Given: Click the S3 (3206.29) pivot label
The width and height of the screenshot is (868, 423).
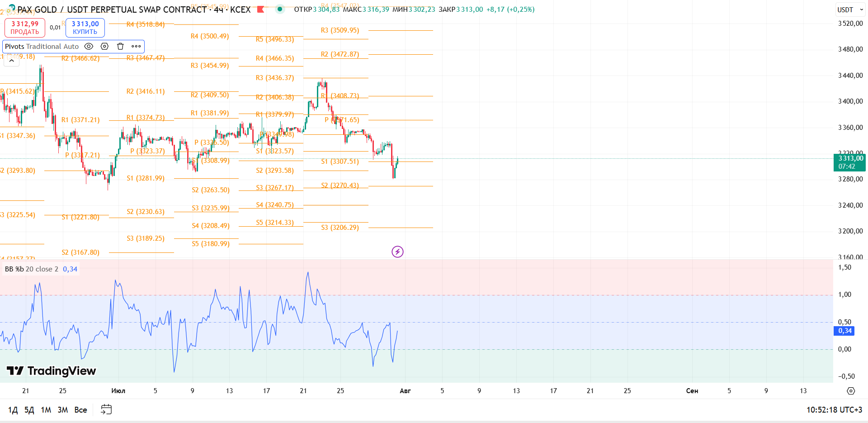Looking at the screenshot, I should tap(340, 228).
